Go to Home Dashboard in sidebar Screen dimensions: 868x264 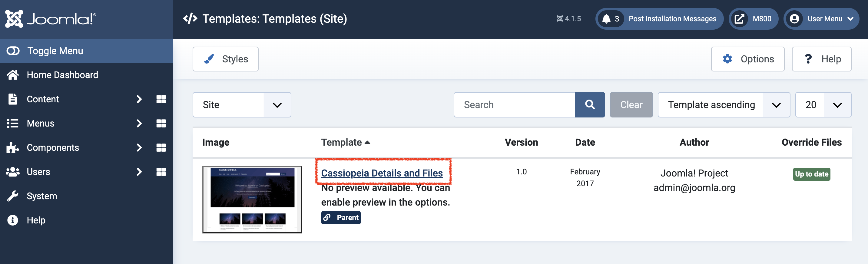click(x=62, y=75)
